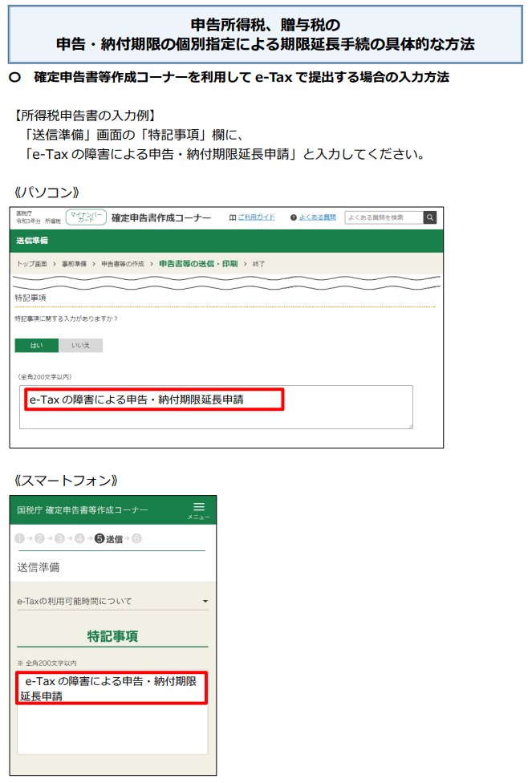Click the green 特記事項 heading in smartphone view
Screen dimensions: 532x783
pos(112,636)
